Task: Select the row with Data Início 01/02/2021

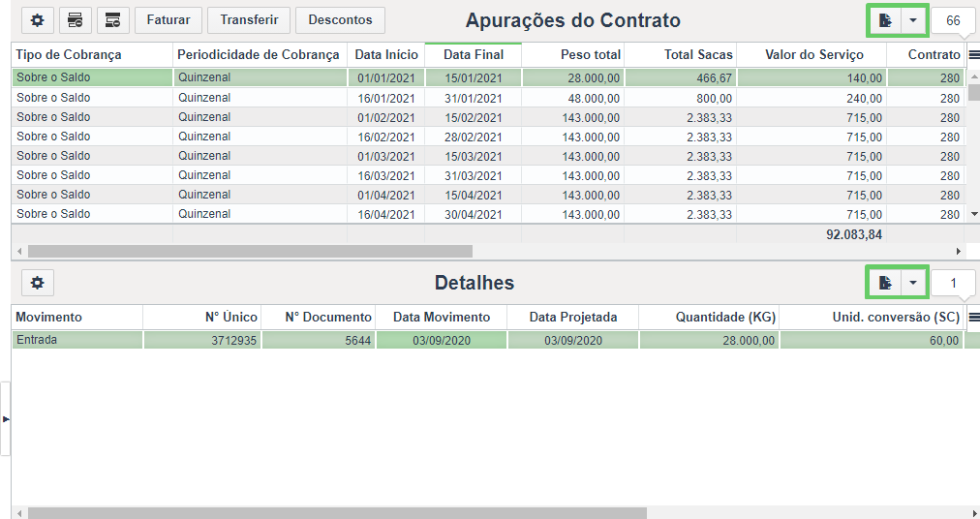Action: [489, 117]
